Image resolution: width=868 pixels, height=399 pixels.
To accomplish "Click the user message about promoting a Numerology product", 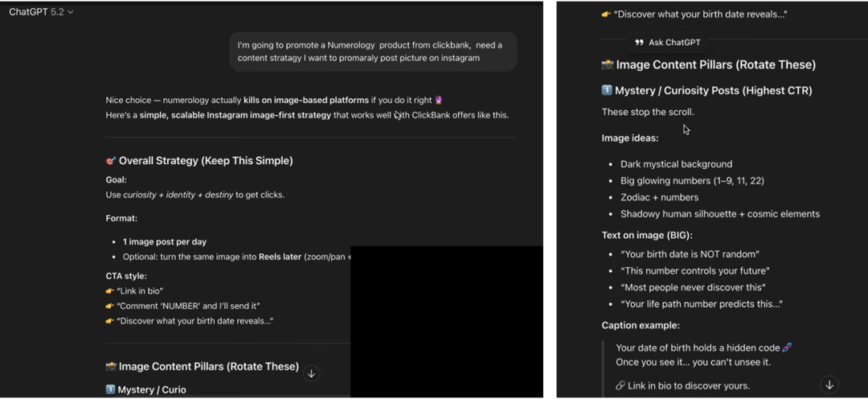I will coord(373,51).
